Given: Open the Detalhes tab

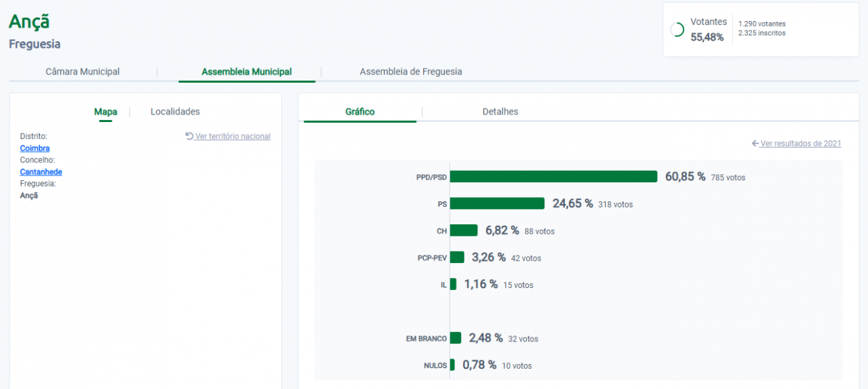Looking at the screenshot, I should (500, 112).
